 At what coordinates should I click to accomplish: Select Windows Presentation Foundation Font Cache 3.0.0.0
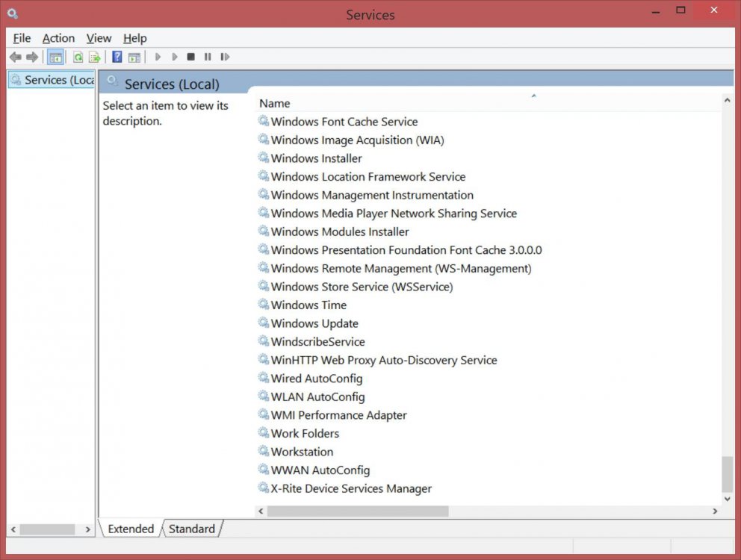coord(400,250)
